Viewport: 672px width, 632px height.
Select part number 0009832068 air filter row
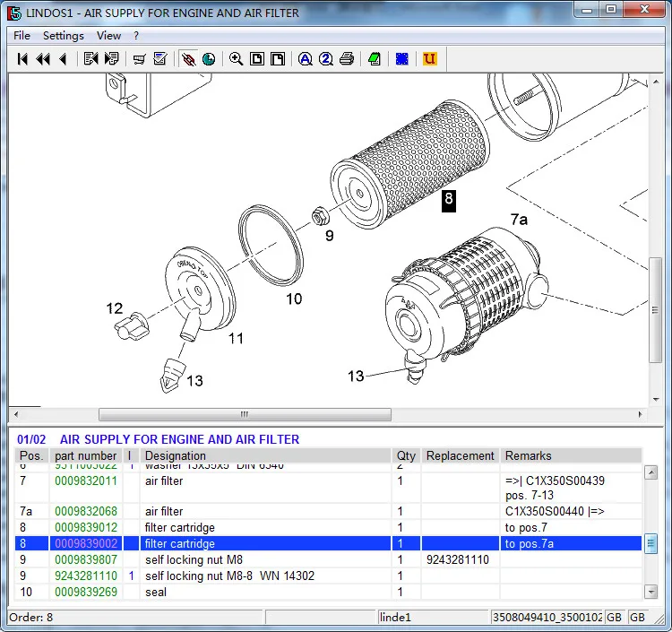click(x=86, y=510)
